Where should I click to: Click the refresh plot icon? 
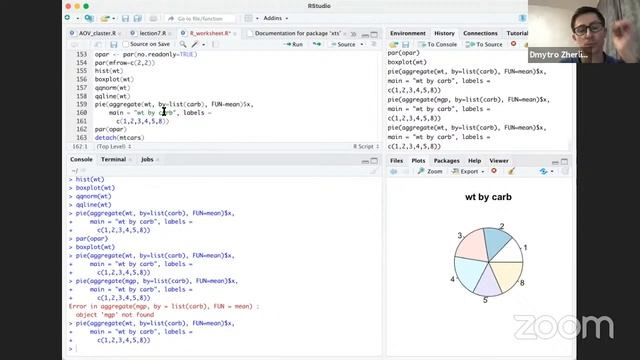click(x=543, y=171)
